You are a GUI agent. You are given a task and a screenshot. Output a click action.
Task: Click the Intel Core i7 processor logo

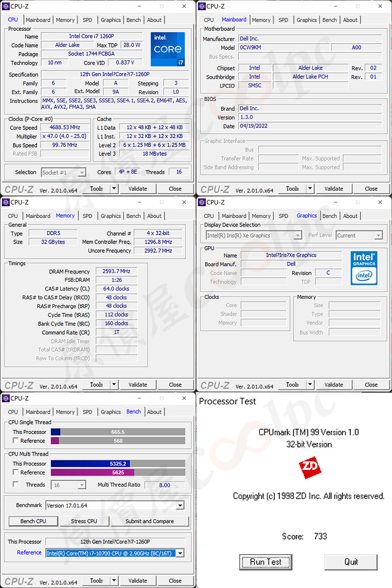tap(168, 49)
